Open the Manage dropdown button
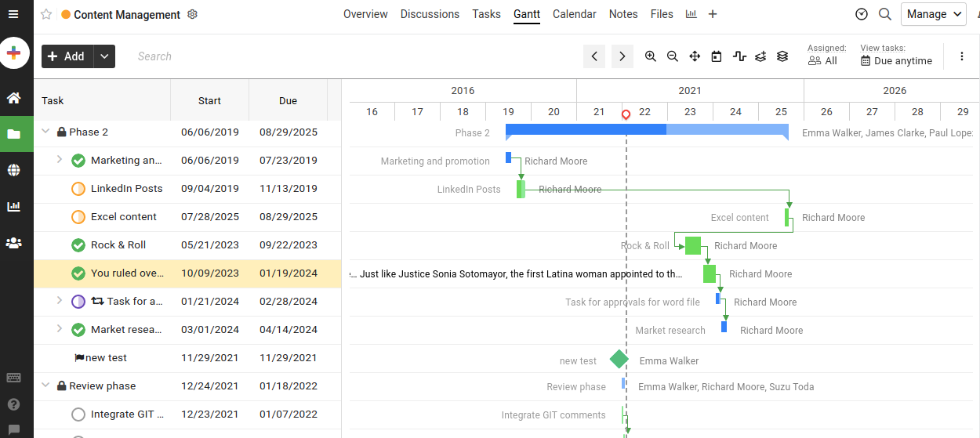 coord(933,14)
